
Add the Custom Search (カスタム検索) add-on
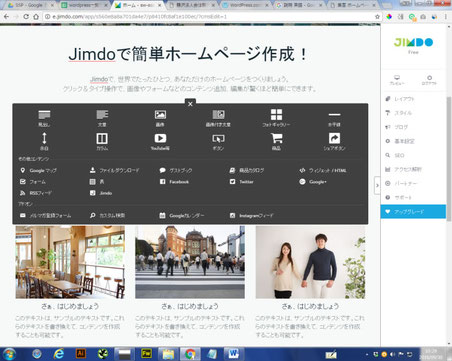pyautogui.click(x=107, y=216)
